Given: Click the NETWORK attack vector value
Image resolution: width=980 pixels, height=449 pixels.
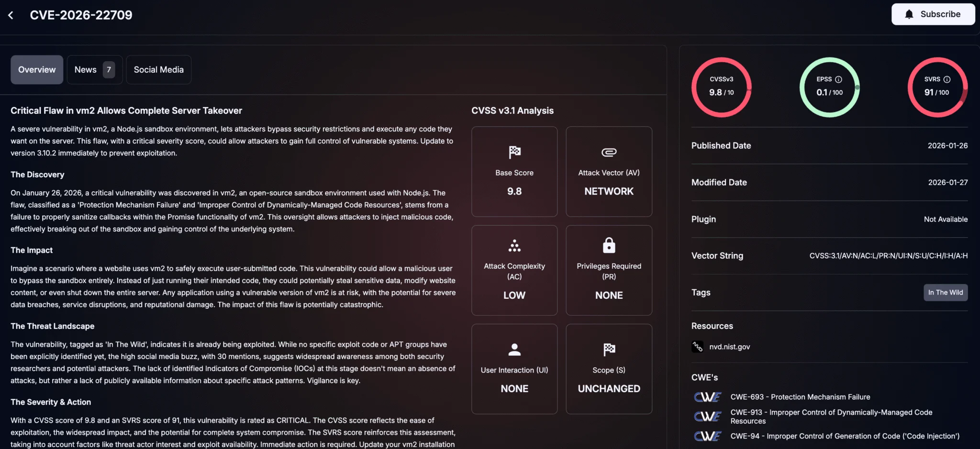Looking at the screenshot, I should click(609, 191).
